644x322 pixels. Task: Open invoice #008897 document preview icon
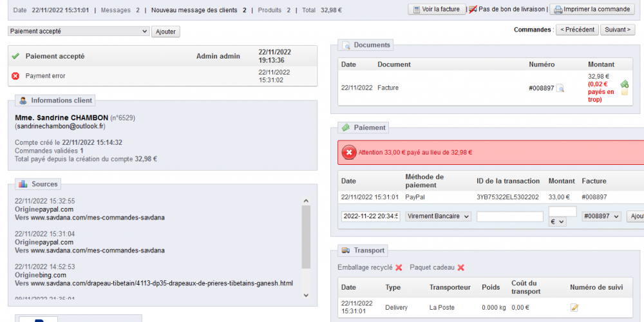coord(560,88)
